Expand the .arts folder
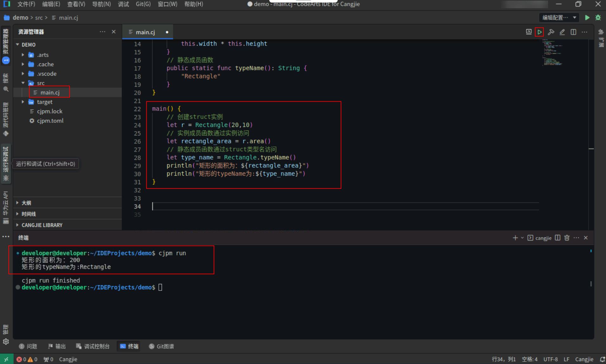Viewport: 606px width, 364px height. 23,55
